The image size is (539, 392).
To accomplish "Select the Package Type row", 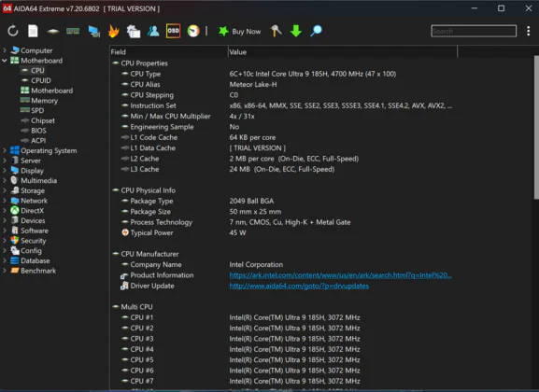I will (x=284, y=201).
